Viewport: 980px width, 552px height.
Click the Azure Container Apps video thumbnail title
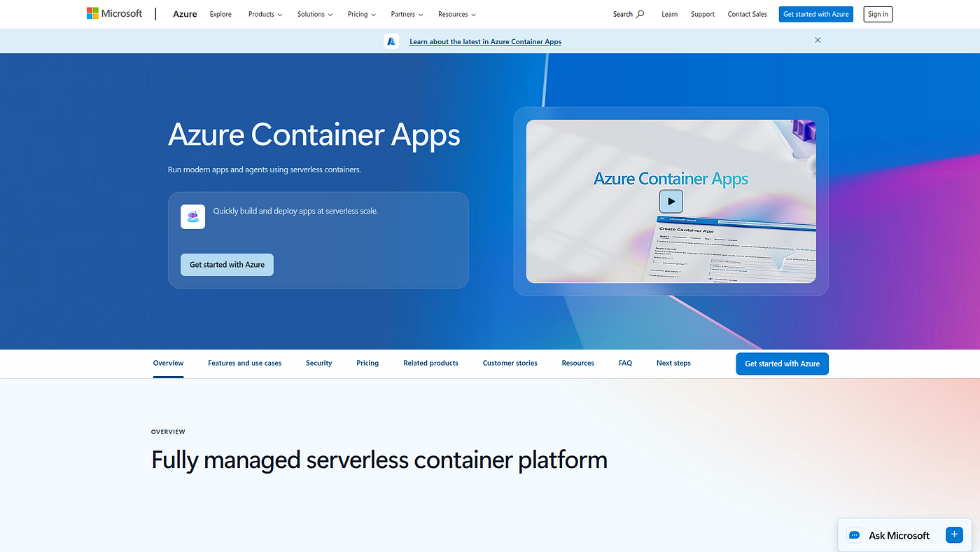(x=671, y=179)
